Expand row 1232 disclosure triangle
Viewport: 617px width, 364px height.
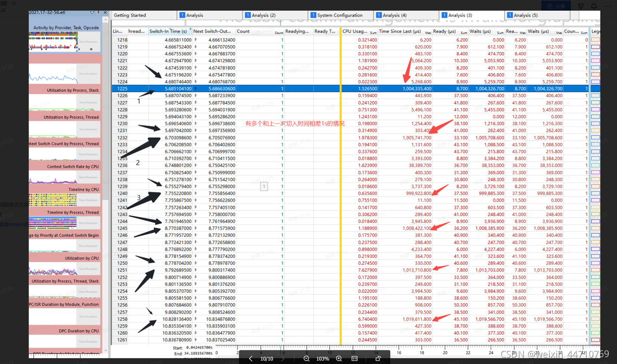point(195,138)
